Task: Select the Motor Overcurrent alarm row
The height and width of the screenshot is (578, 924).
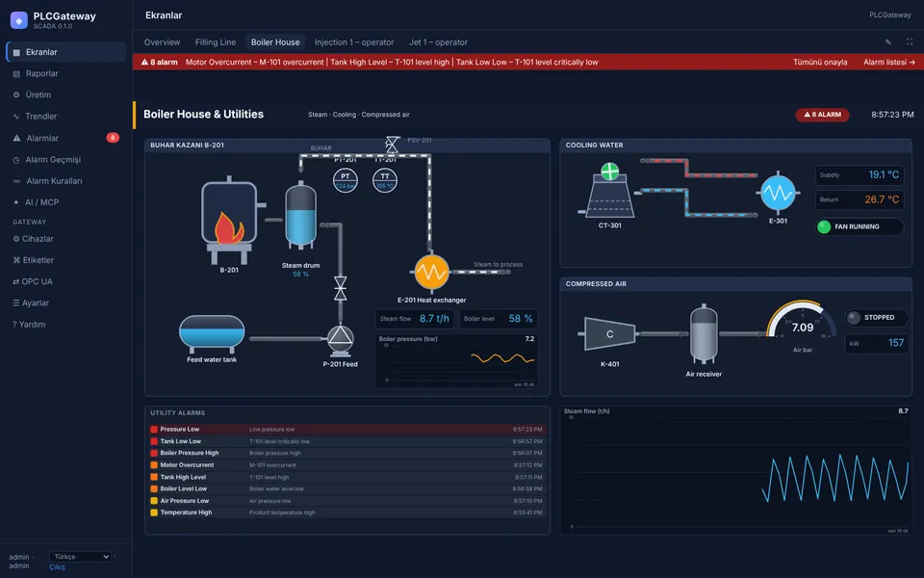Action: [347, 464]
